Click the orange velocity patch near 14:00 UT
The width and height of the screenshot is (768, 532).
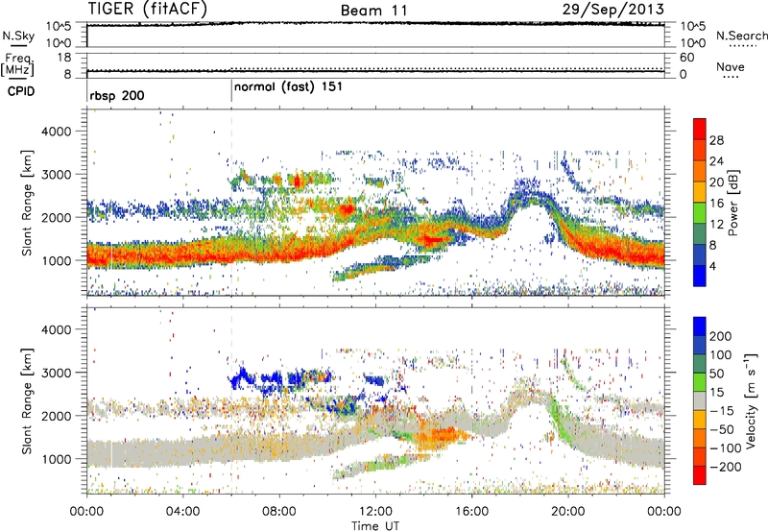(x=438, y=437)
